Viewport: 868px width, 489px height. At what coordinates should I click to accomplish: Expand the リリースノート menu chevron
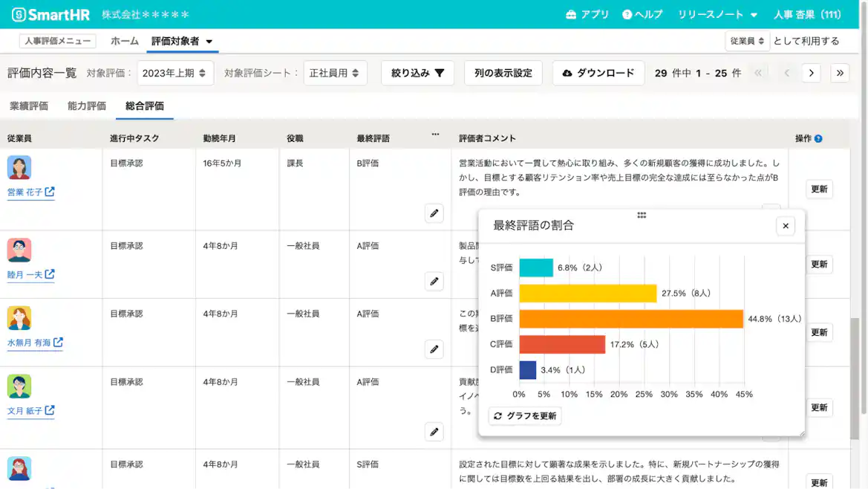pos(755,13)
